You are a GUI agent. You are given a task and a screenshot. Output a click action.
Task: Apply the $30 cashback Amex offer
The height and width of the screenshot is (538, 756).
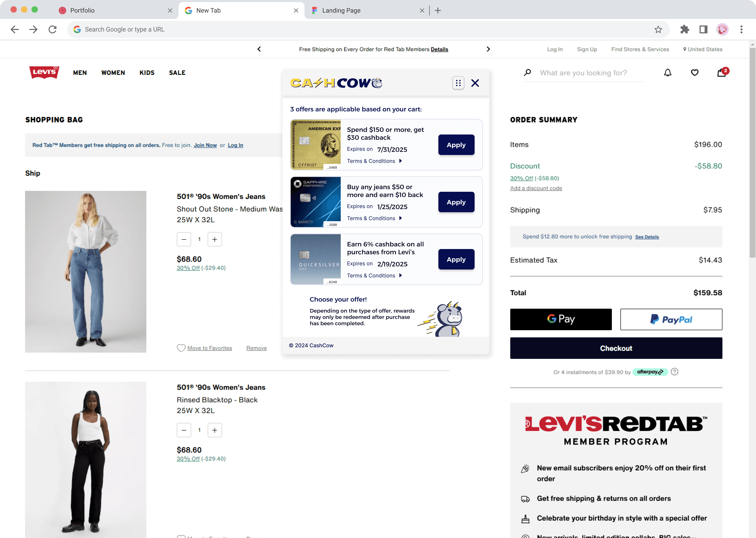tap(456, 145)
